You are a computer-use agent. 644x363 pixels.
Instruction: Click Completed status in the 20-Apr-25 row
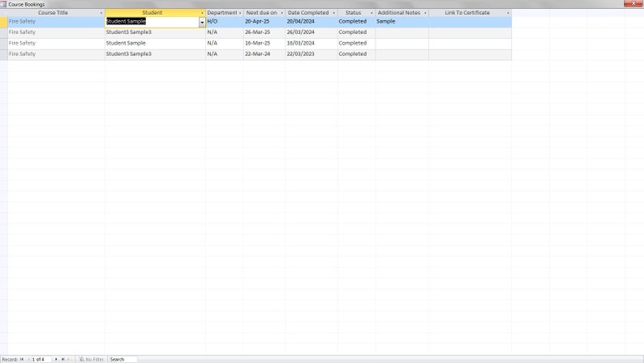click(x=356, y=22)
